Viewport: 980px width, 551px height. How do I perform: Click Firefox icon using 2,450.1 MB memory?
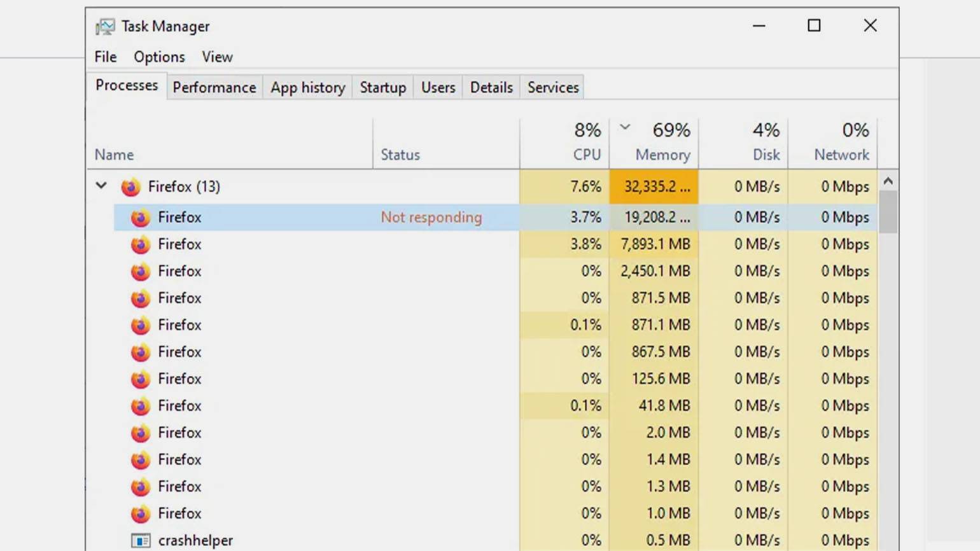[x=141, y=271]
